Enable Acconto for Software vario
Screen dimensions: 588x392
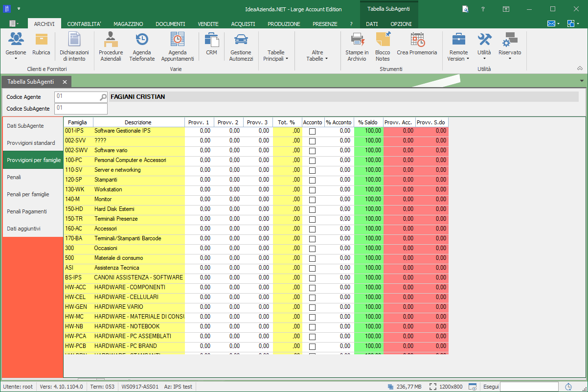312,151
